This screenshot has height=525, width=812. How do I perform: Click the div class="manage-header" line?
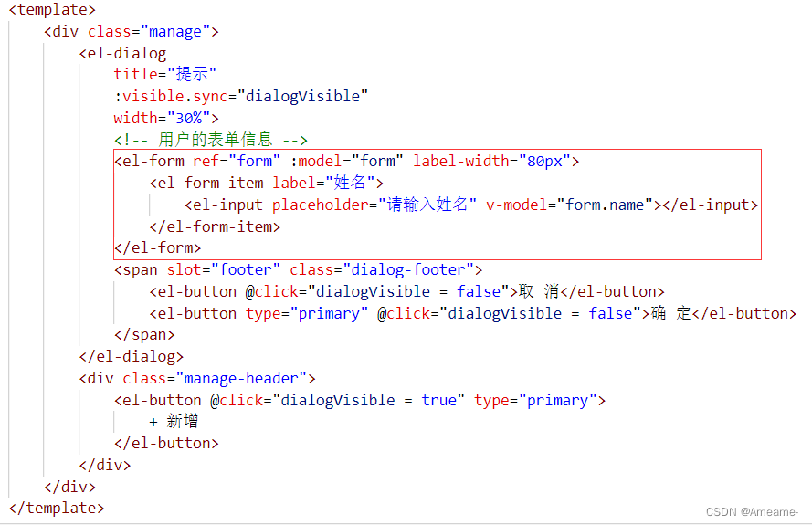pos(196,378)
